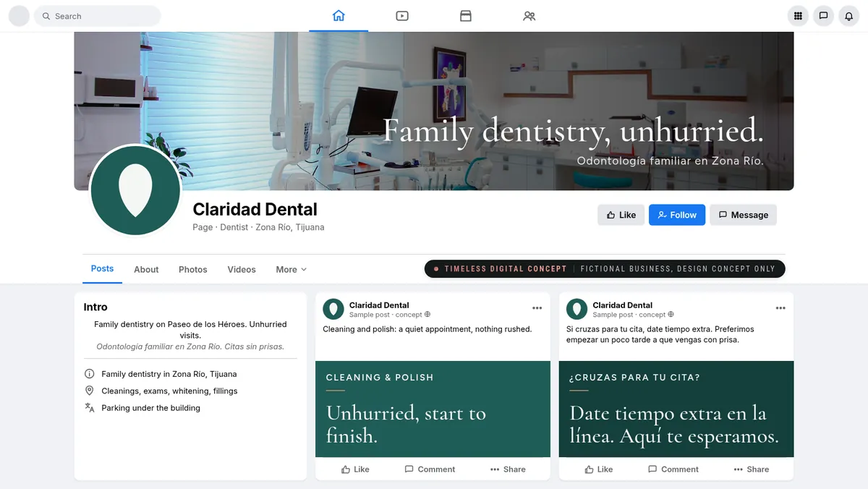
Task: Follow the Claridad Dental page
Action: coord(677,215)
